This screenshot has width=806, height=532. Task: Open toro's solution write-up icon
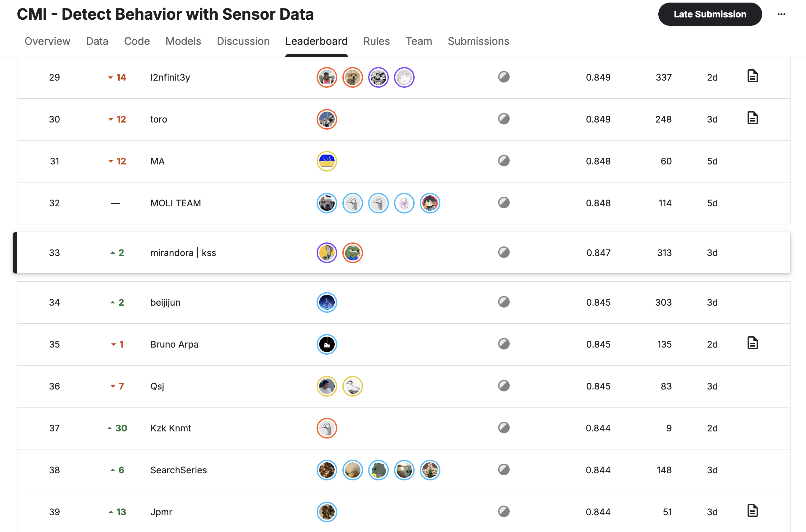point(752,118)
